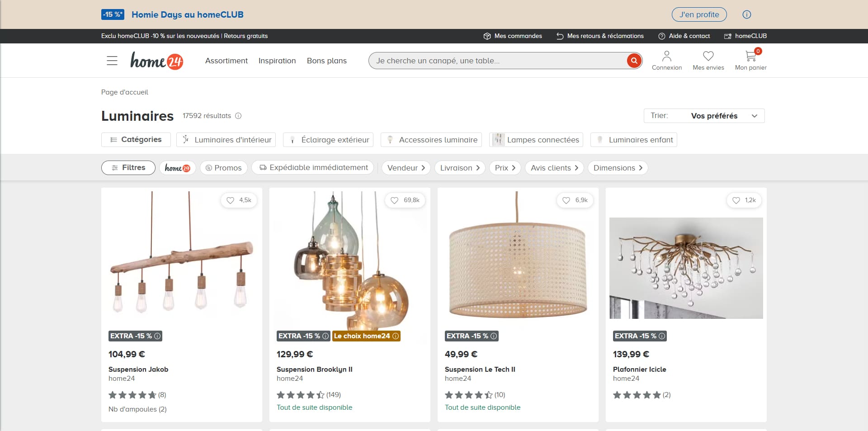Open the Mon panier cart icon

750,56
